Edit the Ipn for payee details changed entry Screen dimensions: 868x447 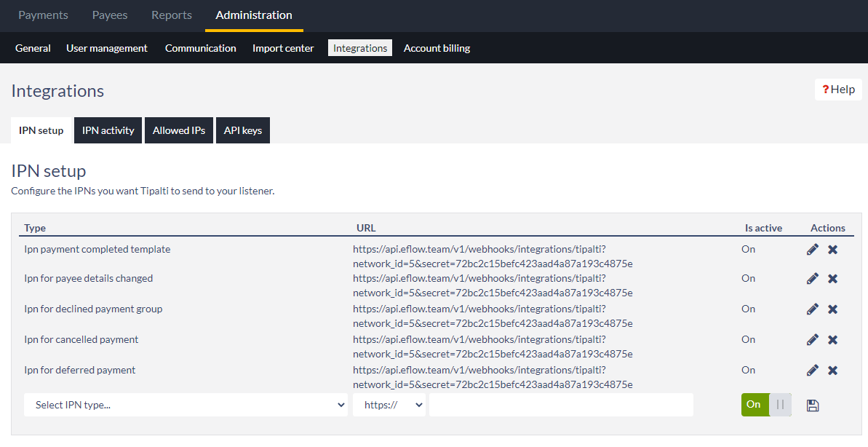(812, 278)
